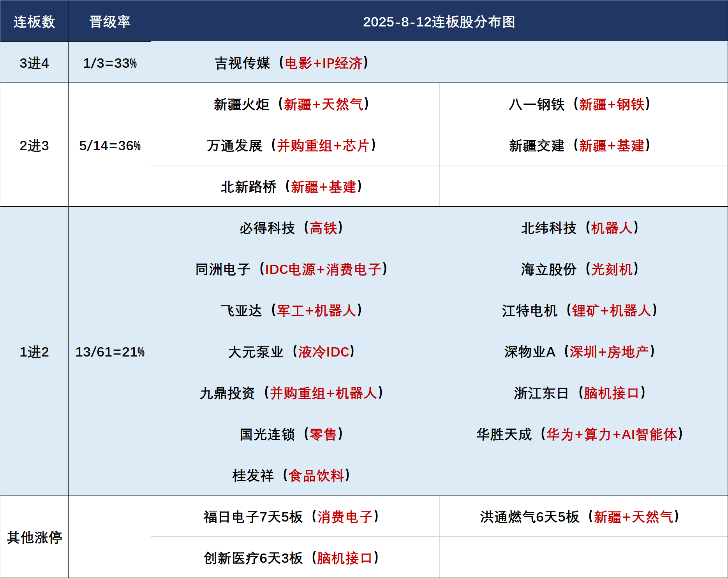Image resolution: width=728 pixels, height=578 pixels.
Task: Click the 13/61=21% rate cell
Action: click(110, 352)
